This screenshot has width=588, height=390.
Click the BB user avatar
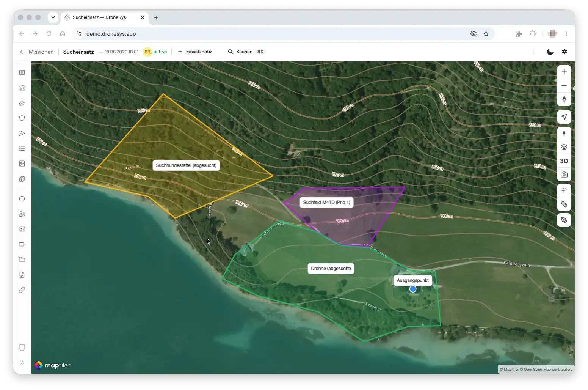(x=147, y=52)
